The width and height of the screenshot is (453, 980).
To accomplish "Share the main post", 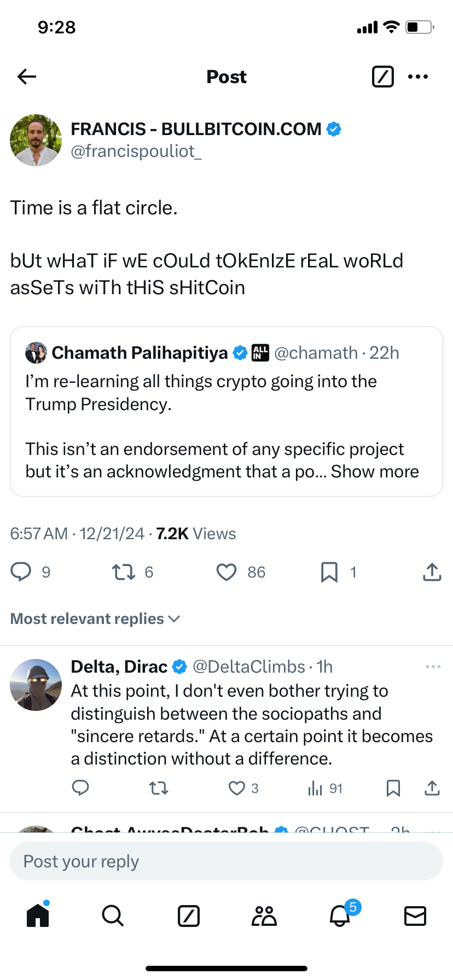I will click(x=432, y=572).
